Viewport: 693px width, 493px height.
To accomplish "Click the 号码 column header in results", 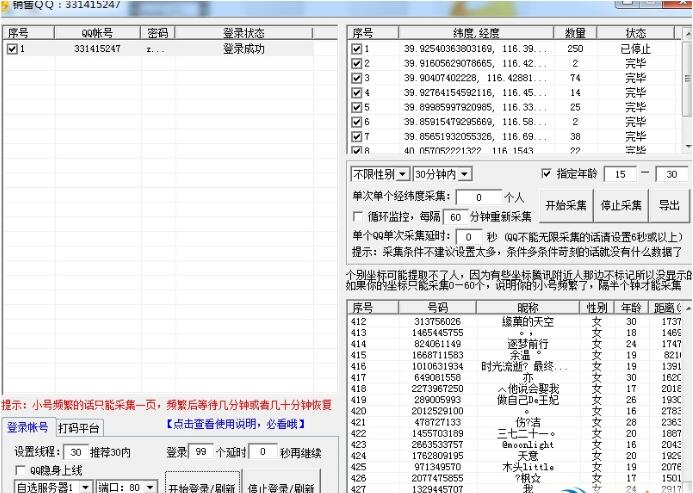I will coord(438,308).
